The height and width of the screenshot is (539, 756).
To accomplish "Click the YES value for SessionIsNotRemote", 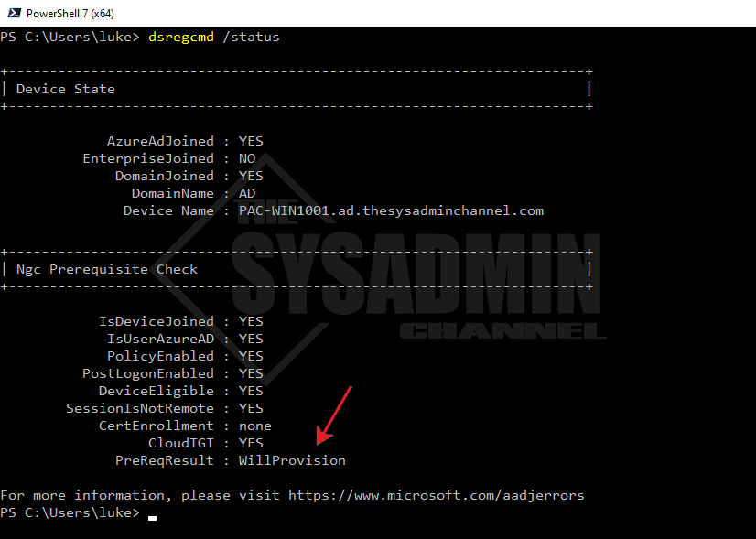I will point(251,408).
